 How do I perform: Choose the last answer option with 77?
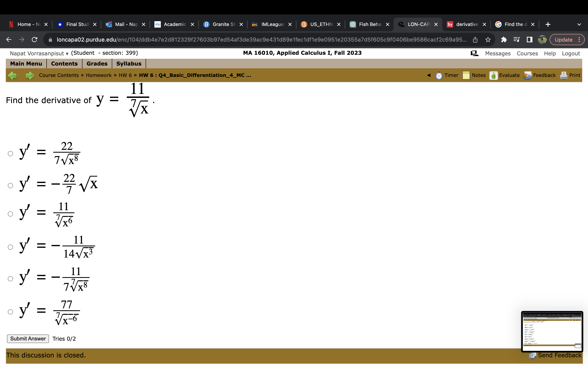[10, 312]
